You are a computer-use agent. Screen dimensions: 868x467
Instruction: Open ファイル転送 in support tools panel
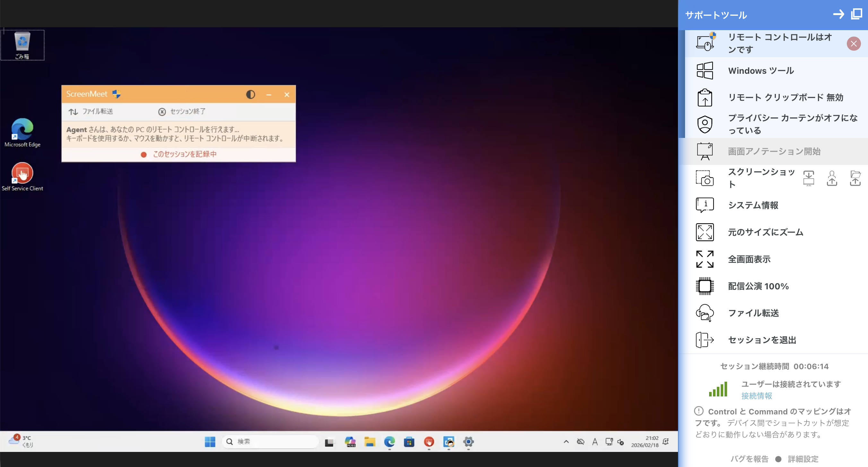click(753, 313)
